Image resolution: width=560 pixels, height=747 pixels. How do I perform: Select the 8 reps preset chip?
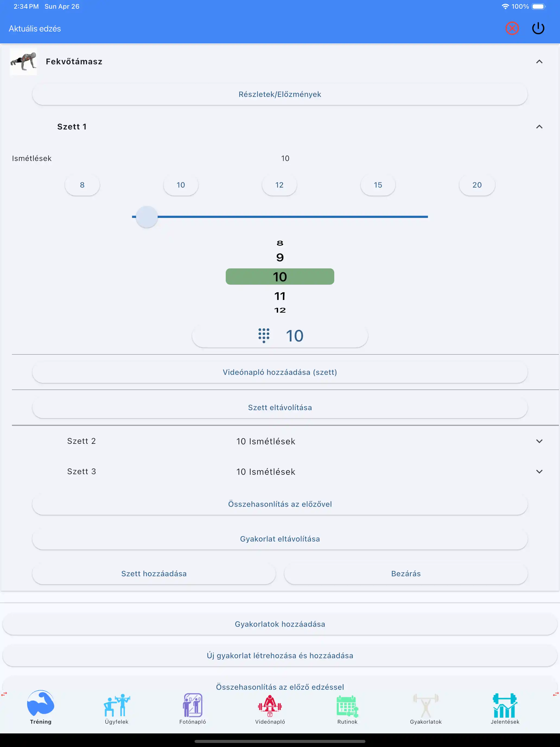[x=82, y=185]
